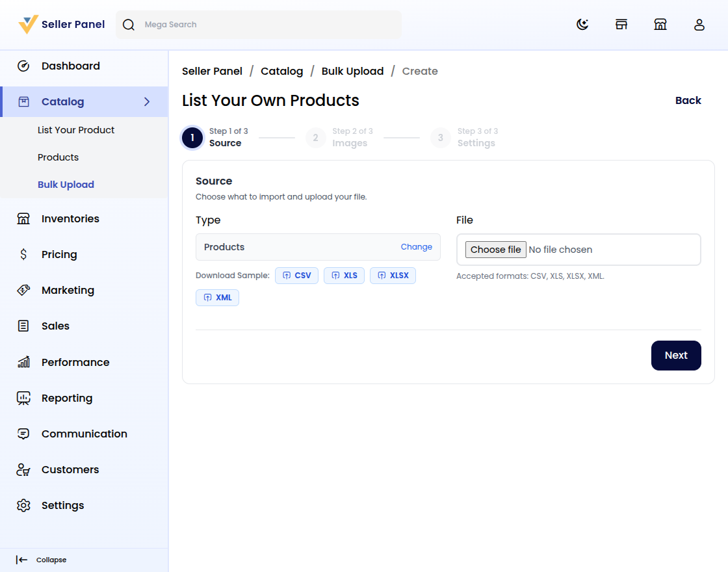Open Reporting menu label
Screen dimensions: 728x572
coord(67,398)
